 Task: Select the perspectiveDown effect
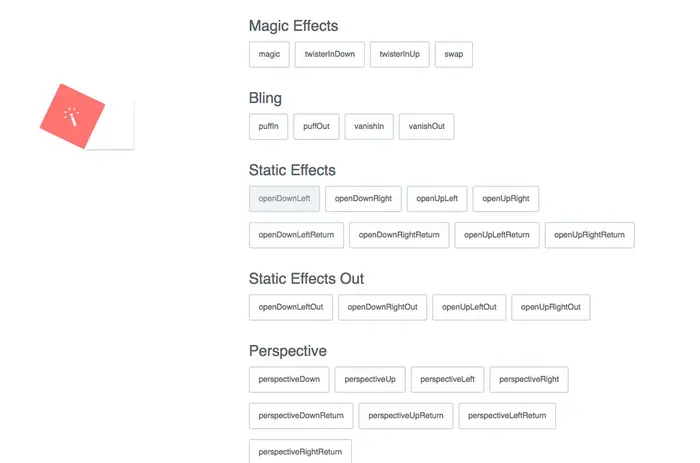[289, 380]
